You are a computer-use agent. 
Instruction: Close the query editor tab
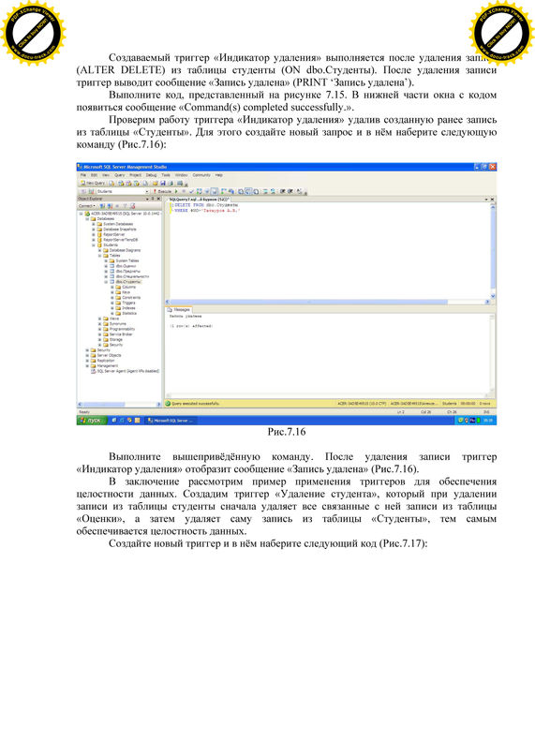click(492, 199)
